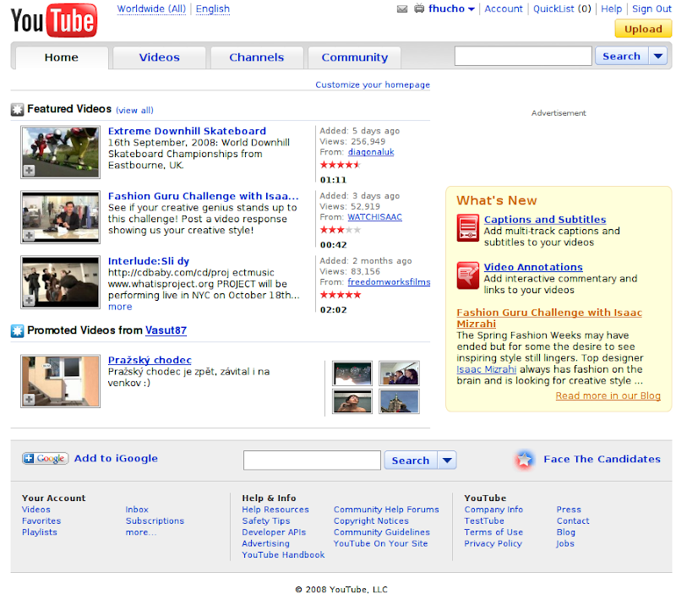
Task: Focus the bottom search input field
Action: tap(312, 461)
